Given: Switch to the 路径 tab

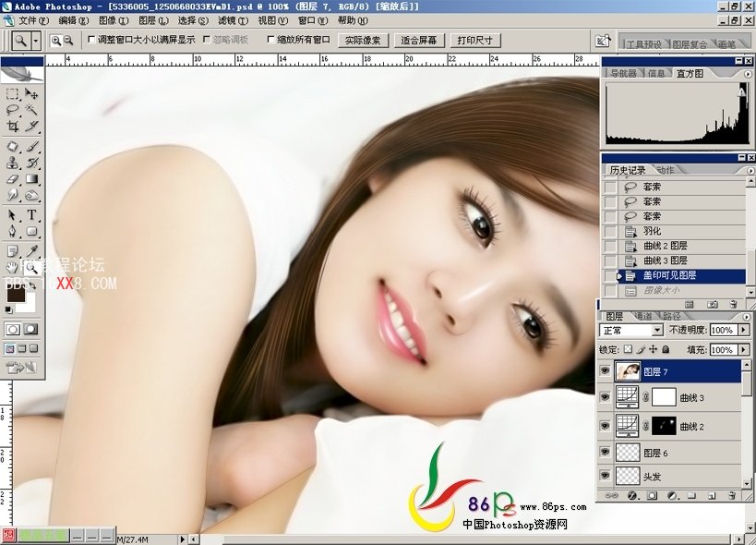Looking at the screenshot, I should tap(671, 316).
